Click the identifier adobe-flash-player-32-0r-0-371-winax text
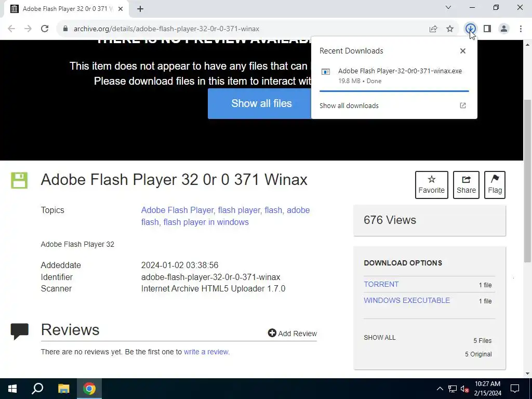Image resolution: width=532 pixels, height=399 pixels. pyautogui.click(x=211, y=277)
